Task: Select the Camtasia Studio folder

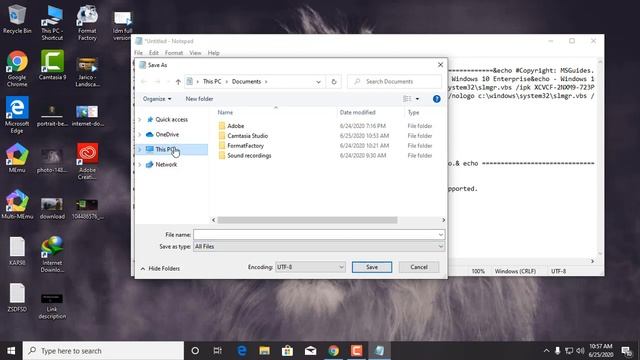Action: 247,136
